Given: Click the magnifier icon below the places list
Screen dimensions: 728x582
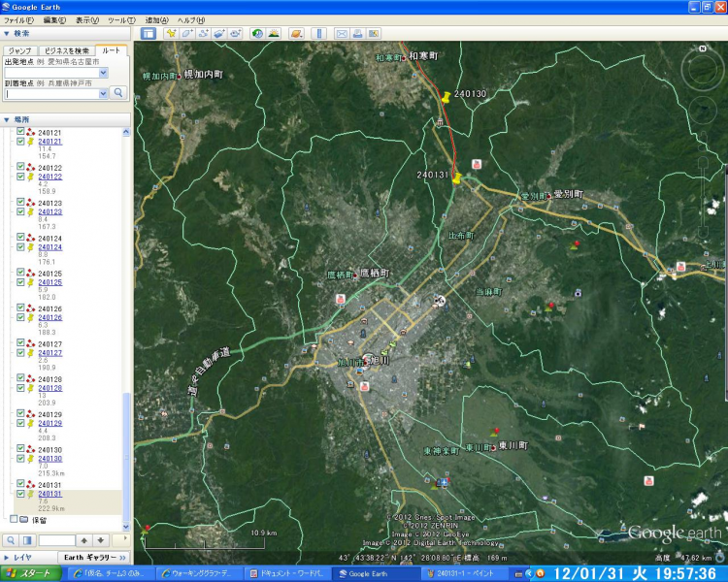Looking at the screenshot, I should [11, 540].
